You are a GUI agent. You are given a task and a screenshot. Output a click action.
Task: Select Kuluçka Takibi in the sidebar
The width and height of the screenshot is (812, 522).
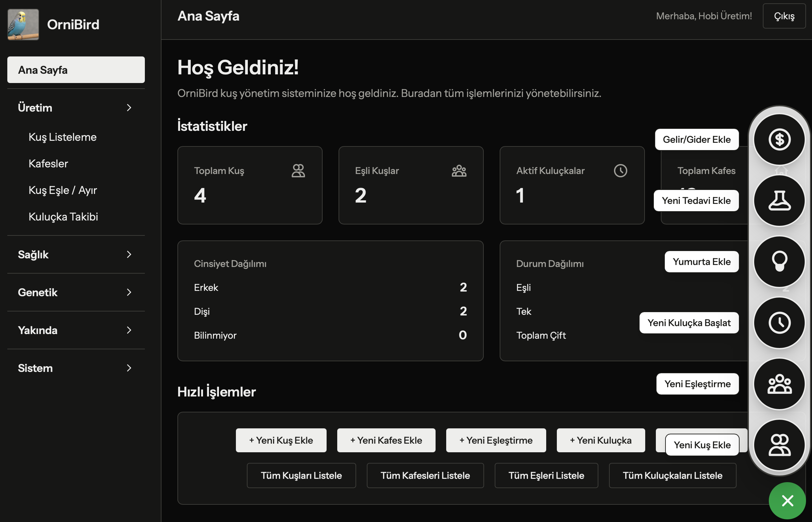click(x=63, y=217)
